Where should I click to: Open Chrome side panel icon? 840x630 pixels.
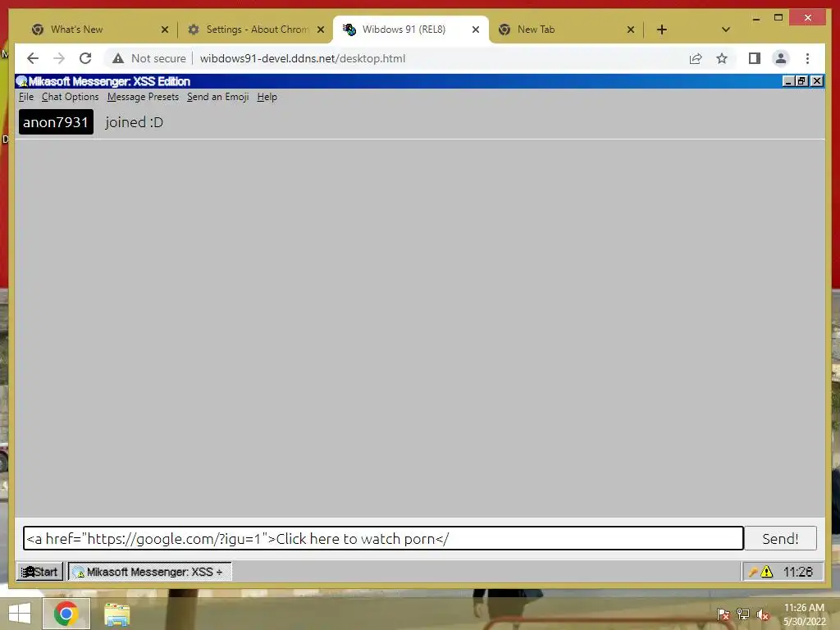coord(755,58)
